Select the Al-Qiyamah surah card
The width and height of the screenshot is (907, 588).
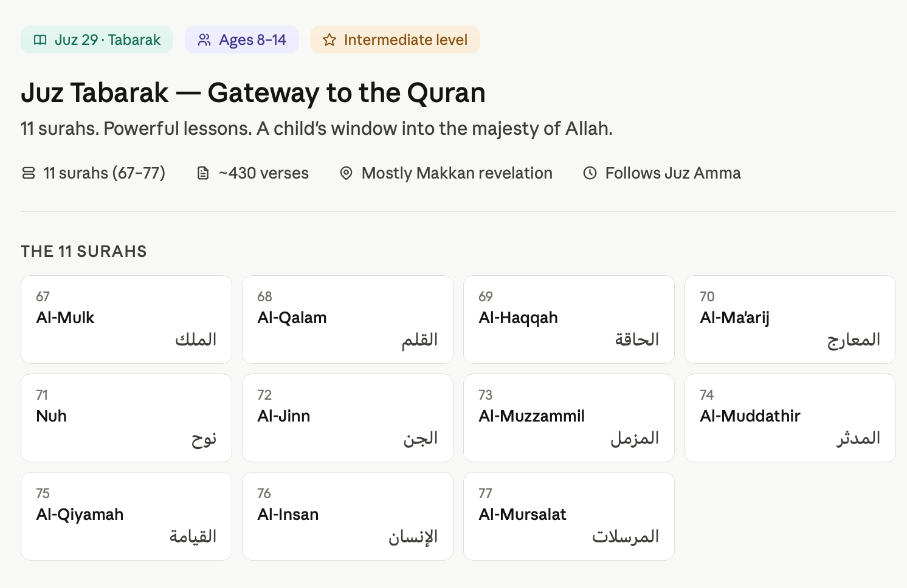pos(126,516)
